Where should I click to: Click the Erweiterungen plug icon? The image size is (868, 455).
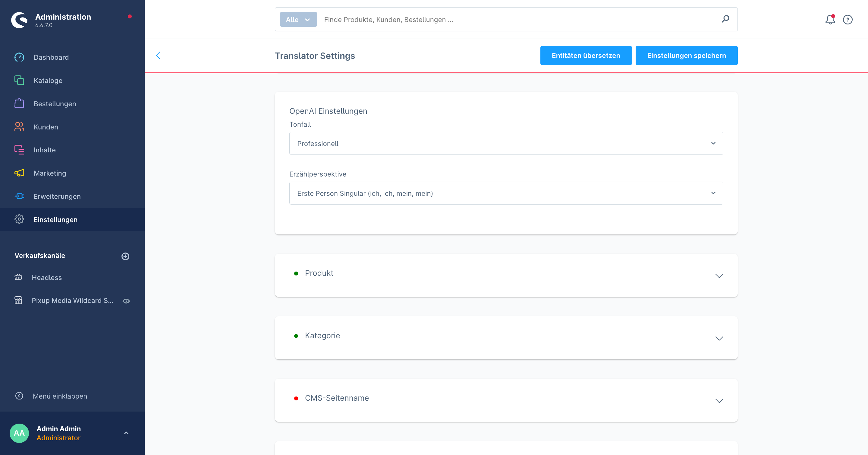coord(19,196)
